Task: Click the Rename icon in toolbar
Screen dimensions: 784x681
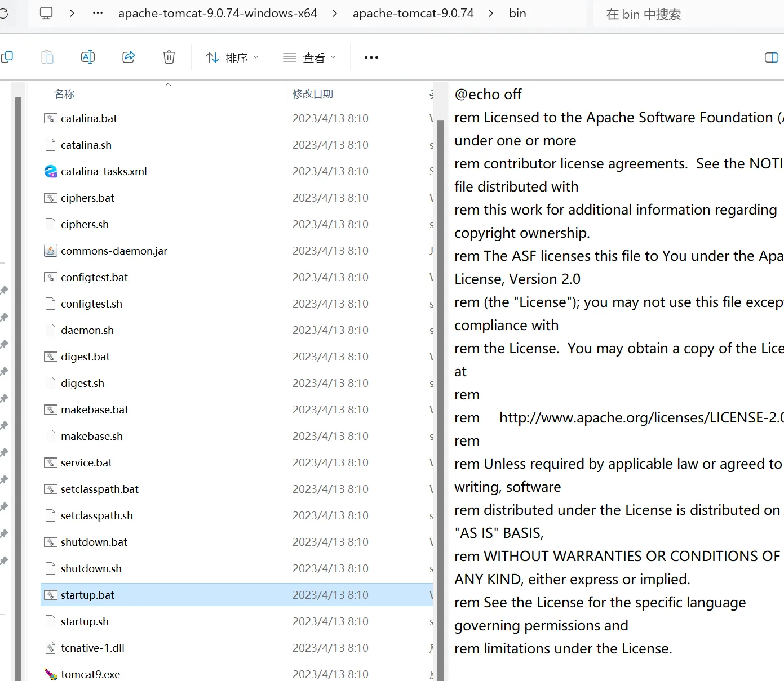Action: click(88, 57)
